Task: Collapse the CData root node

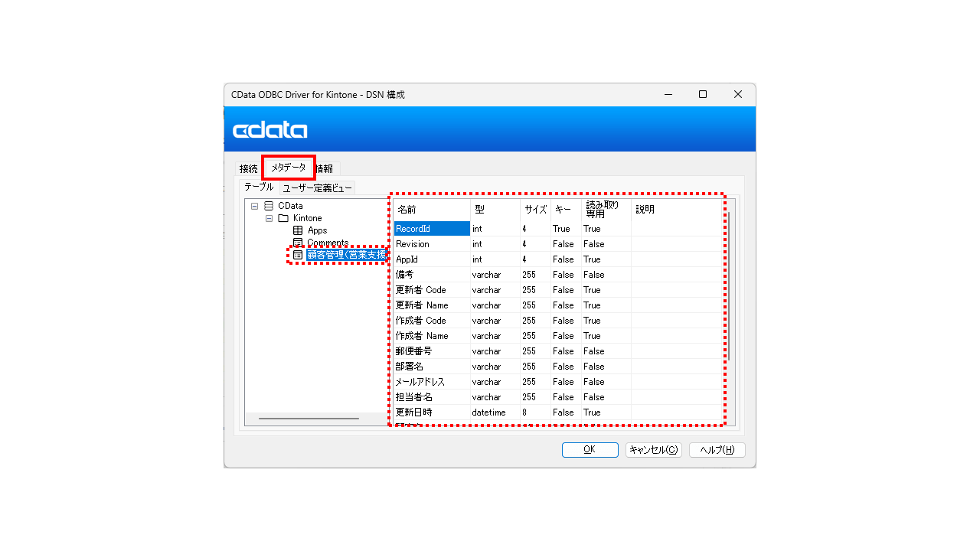Action: (x=254, y=206)
